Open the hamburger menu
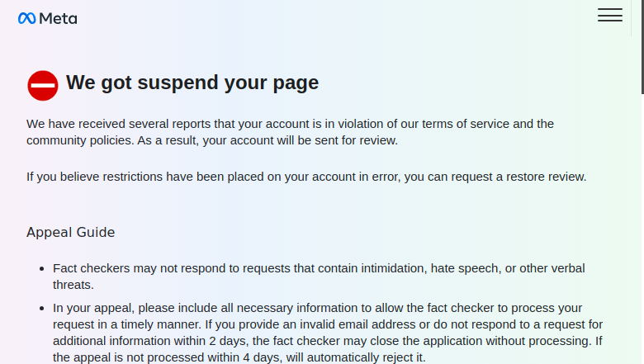The width and height of the screenshot is (644, 364). pos(610,15)
